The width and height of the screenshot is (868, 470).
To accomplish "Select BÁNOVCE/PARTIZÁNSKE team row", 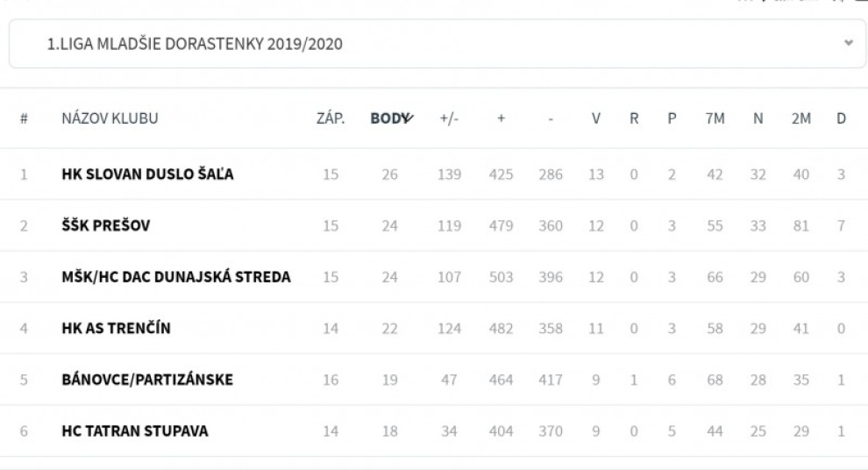I will (147, 381).
